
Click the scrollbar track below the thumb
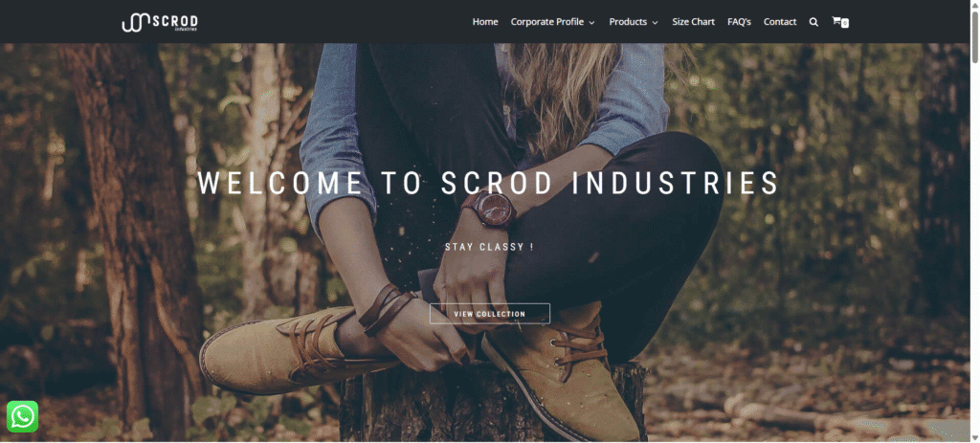(974, 248)
